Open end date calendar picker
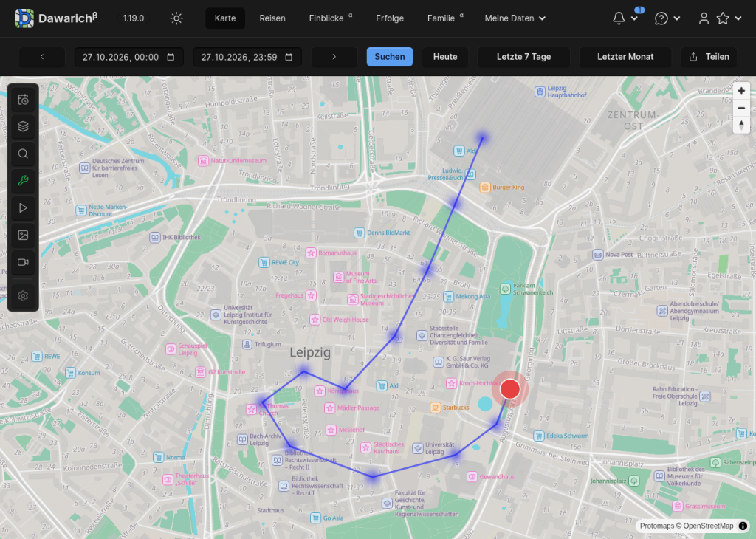The height and width of the screenshot is (539, 756). [x=289, y=57]
